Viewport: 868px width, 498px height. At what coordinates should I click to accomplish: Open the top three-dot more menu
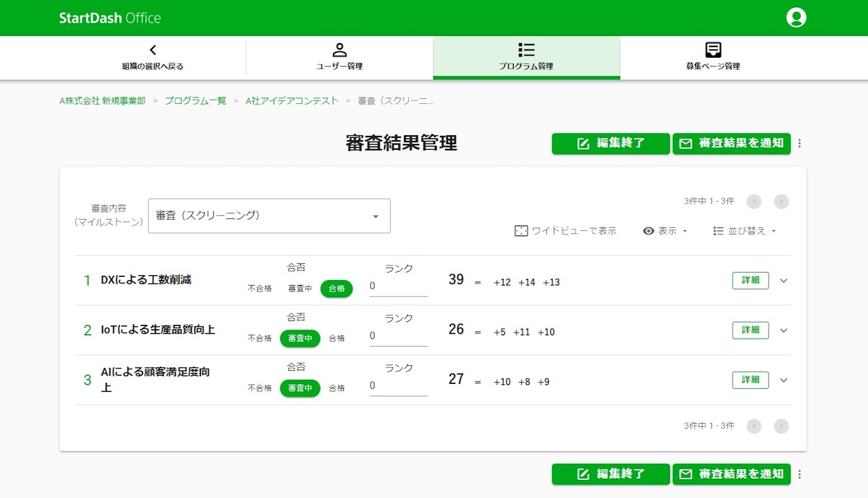(800, 143)
